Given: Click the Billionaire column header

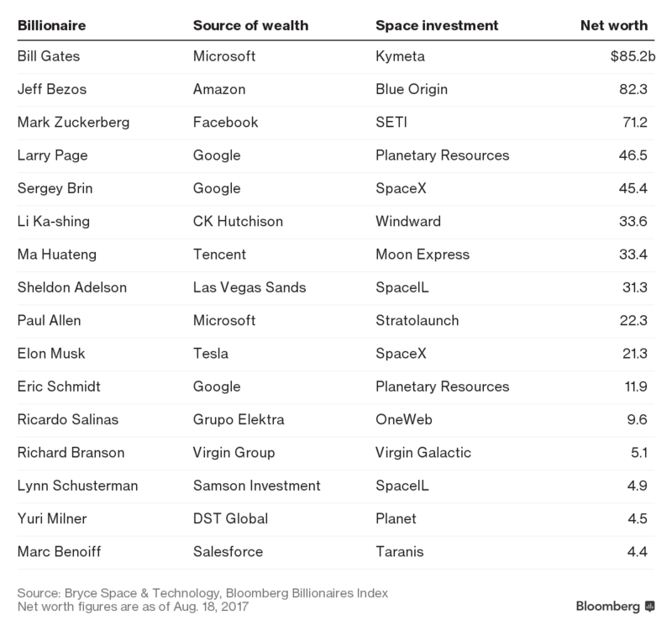Looking at the screenshot, I should 52,25.
